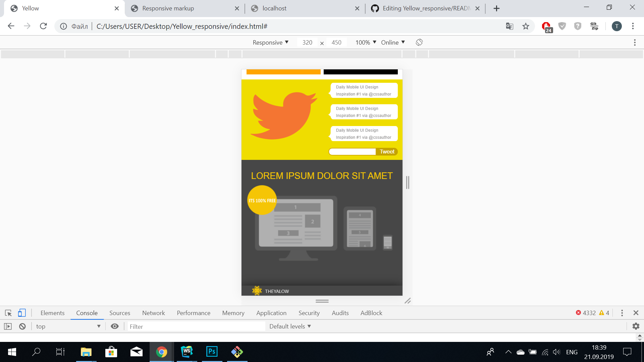The width and height of the screenshot is (644, 362).
Task: Switch to the Editing Yellow_responsive GitHub tab
Action: click(425, 8)
